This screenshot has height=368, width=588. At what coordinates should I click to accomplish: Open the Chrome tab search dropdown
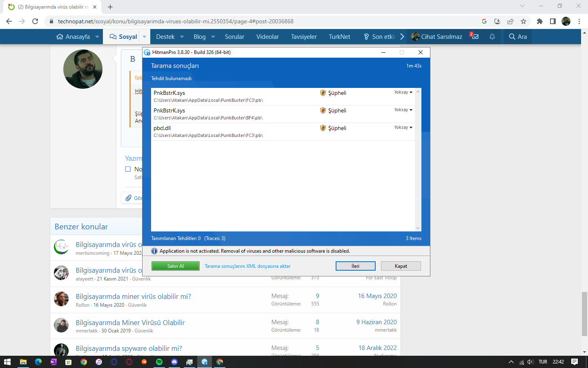(x=522, y=6)
